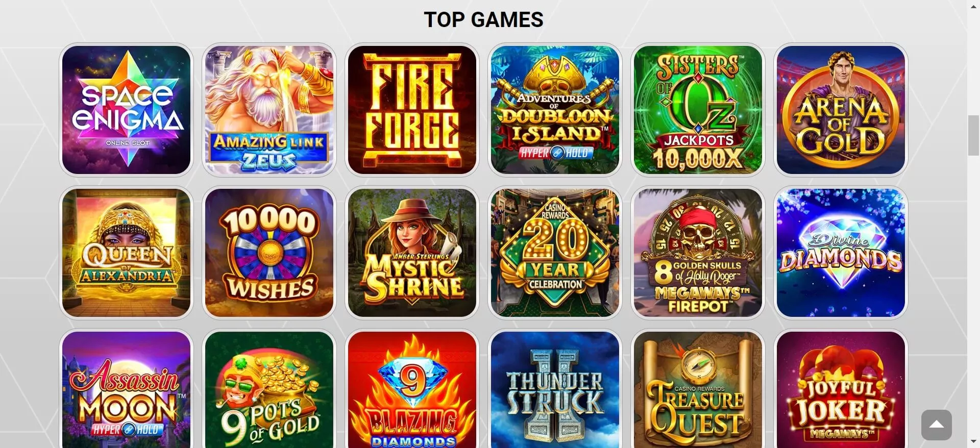The height and width of the screenshot is (448, 980).
Task: Open Adventures of Doubloon Island tile
Action: [x=555, y=110]
